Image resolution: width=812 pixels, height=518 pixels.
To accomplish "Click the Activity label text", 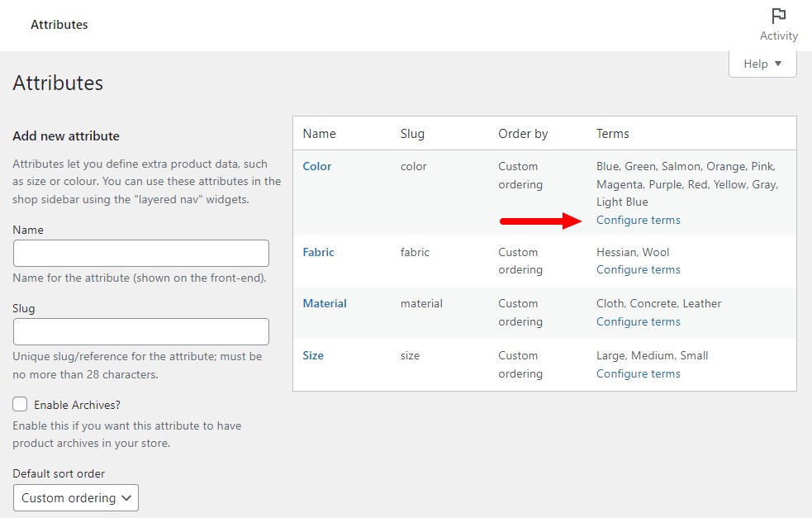I will pyautogui.click(x=778, y=36).
